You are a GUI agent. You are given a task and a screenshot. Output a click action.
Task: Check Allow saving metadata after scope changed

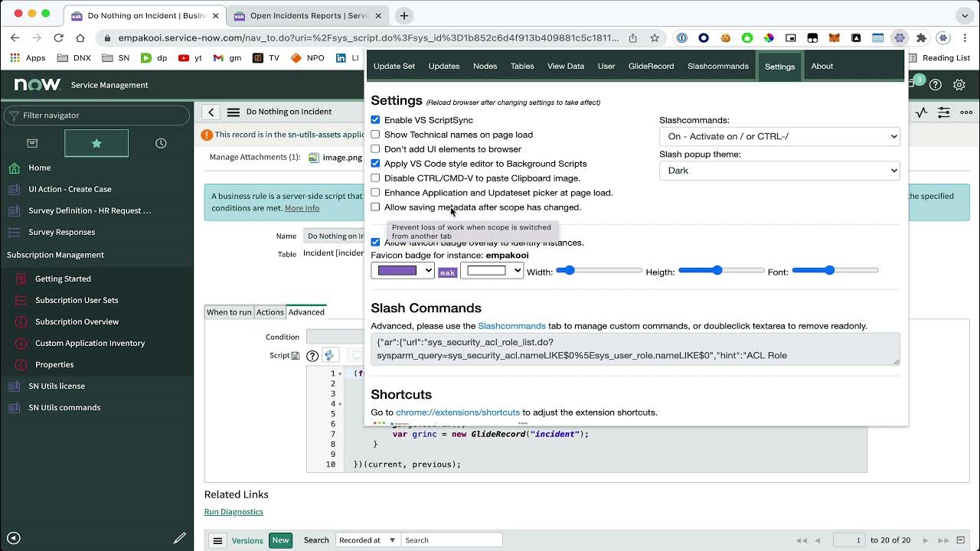click(x=375, y=207)
